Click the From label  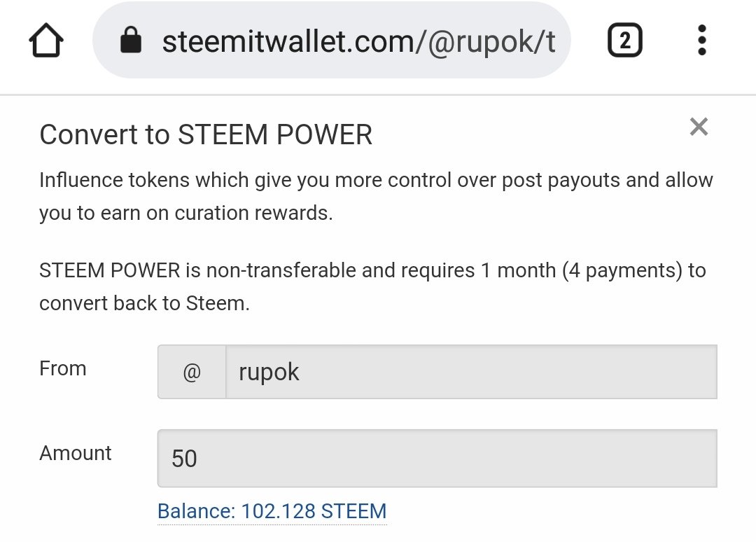pyautogui.click(x=63, y=368)
